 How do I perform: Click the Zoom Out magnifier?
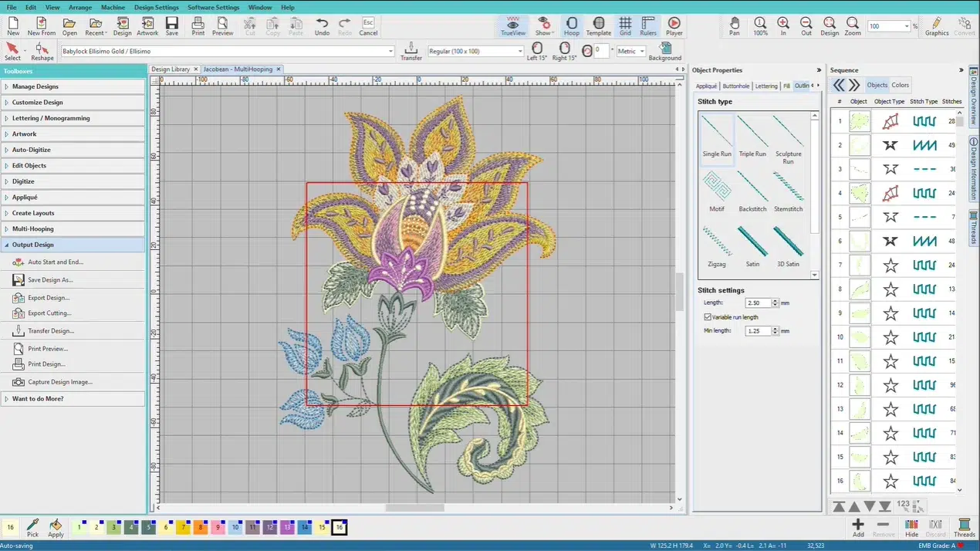tap(806, 26)
